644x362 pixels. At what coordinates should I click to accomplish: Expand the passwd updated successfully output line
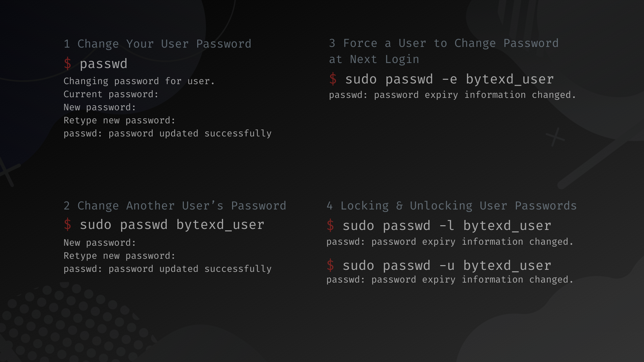[x=167, y=133]
